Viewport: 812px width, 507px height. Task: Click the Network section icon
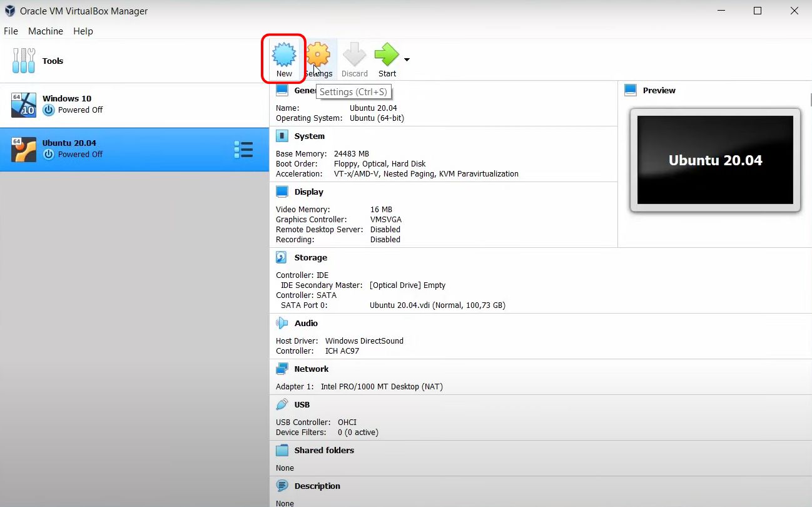pyautogui.click(x=282, y=369)
